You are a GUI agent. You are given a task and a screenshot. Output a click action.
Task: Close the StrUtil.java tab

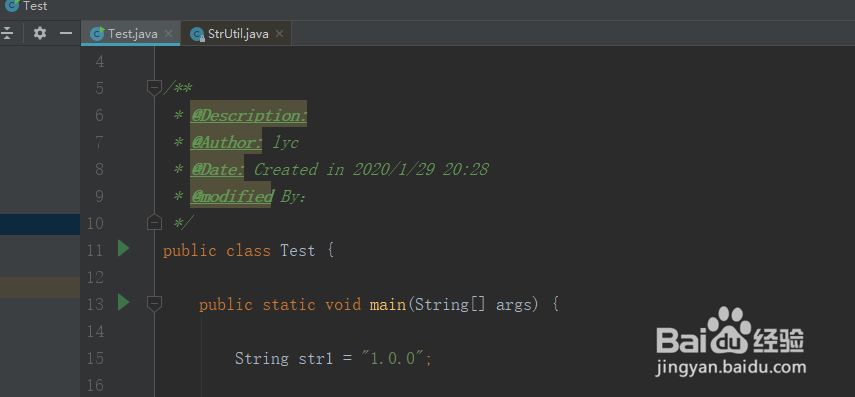[279, 34]
